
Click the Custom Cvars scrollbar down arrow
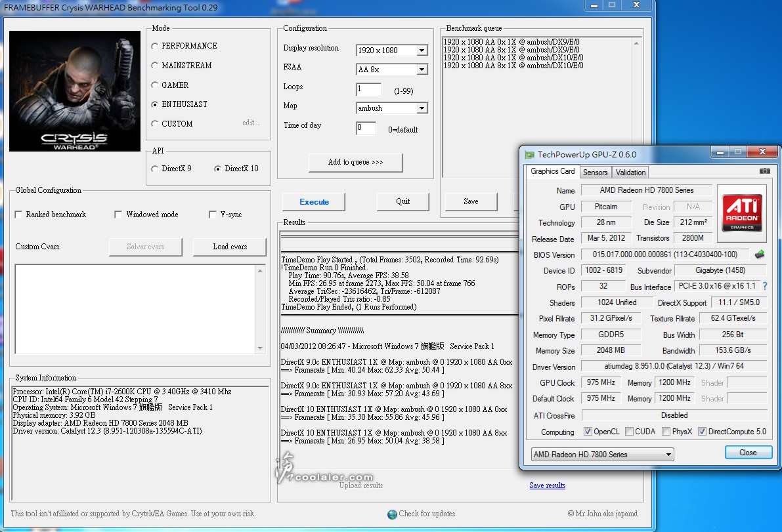pyautogui.click(x=260, y=348)
